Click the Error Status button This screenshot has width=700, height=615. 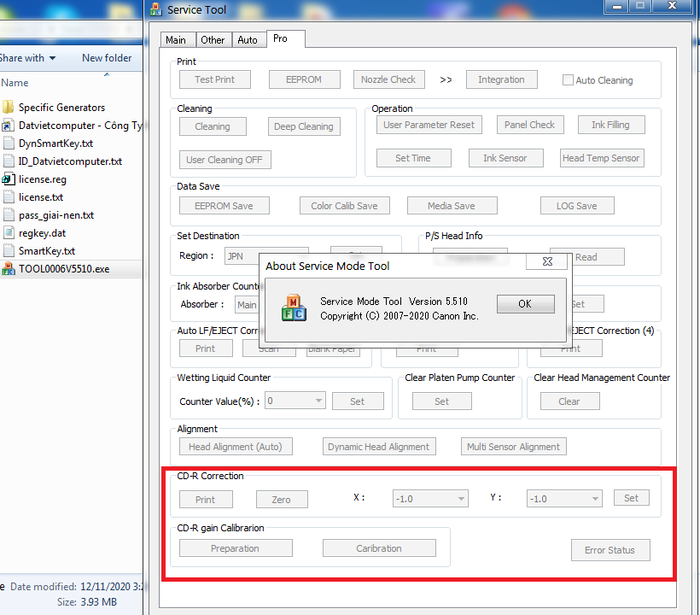pos(610,550)
